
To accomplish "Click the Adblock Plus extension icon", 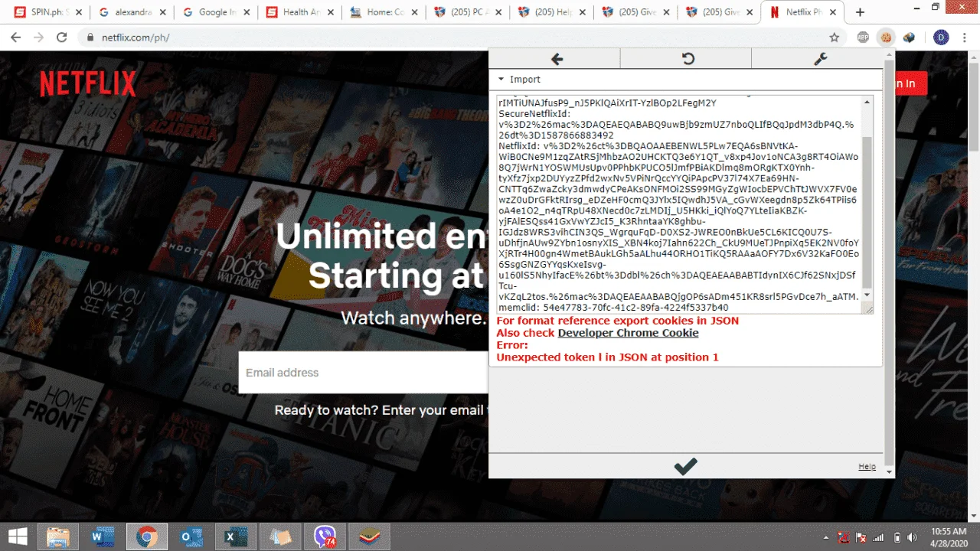I will point(863,37).
